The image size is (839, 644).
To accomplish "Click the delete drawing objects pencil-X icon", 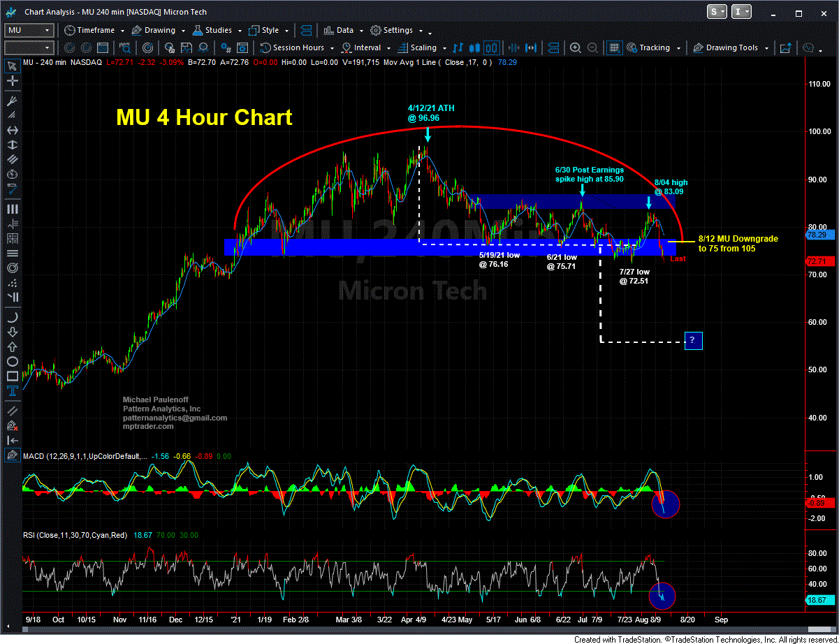I will pos(12,425).
